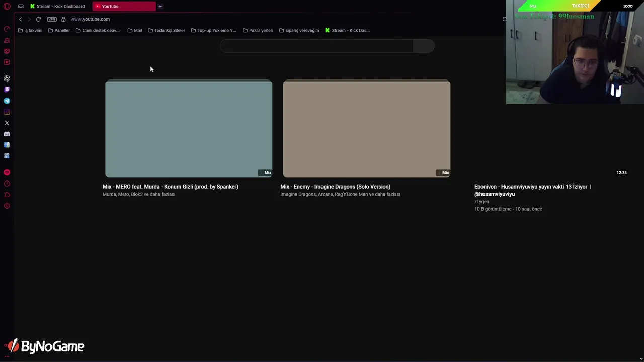Click 'Murda, Mero, Blok3 ve daha fazlası' text
644x362 pixels.
[x=139, y=194]
